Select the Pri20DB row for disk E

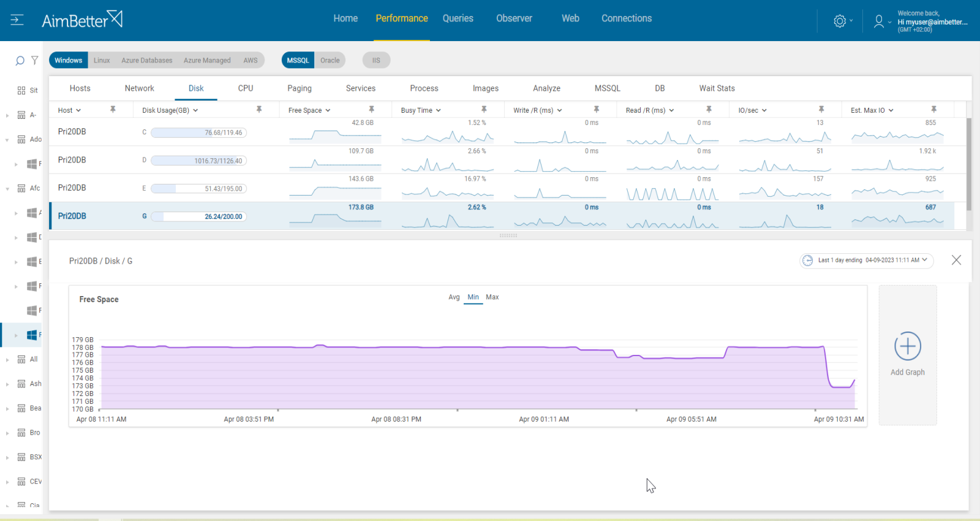[x=502, y=188]
